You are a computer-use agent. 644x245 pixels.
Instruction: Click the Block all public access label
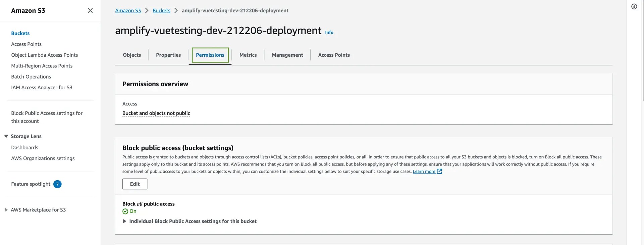coord(149,204)
